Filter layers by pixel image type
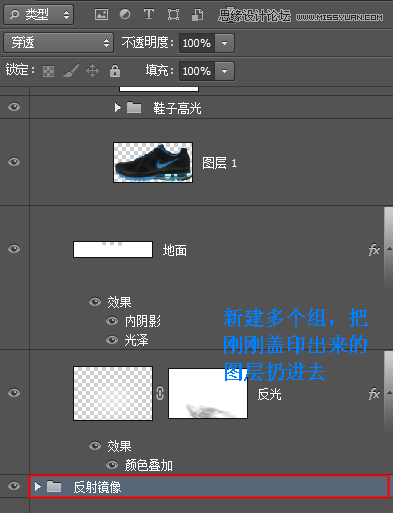393x513 pixels. (101, 15)
